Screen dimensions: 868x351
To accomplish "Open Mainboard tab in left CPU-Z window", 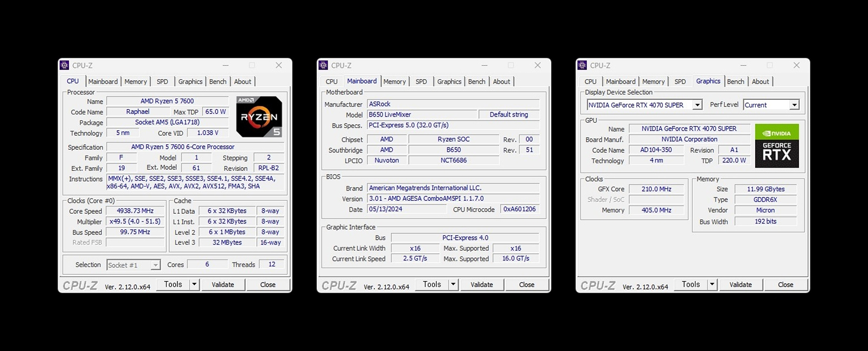I will tap(103, 81).
